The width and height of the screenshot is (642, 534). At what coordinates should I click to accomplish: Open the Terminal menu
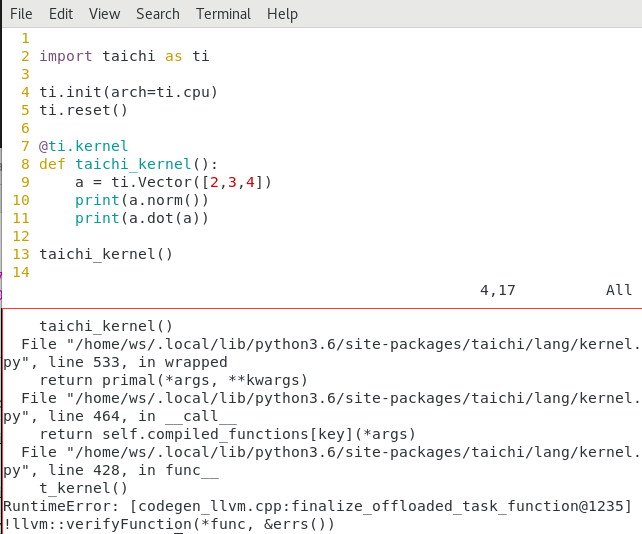(x=223, y=14)
